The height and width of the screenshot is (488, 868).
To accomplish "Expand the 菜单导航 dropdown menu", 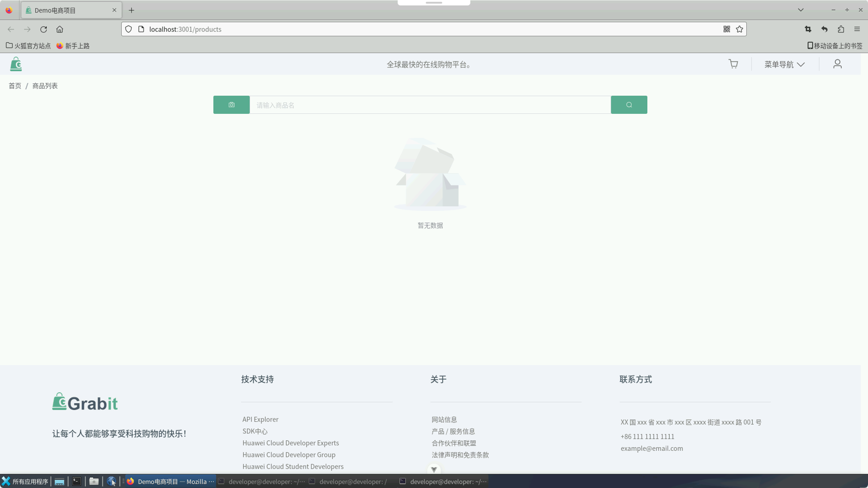I will point(784,65).
